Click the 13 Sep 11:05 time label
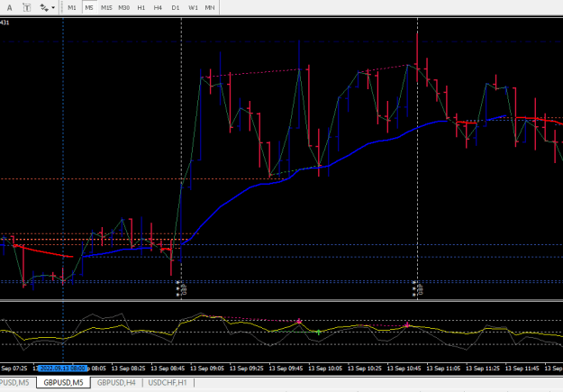 (443, 369)
